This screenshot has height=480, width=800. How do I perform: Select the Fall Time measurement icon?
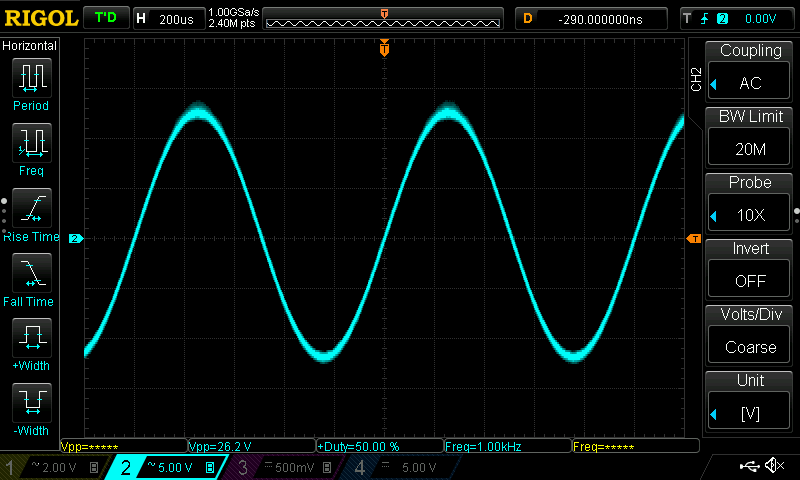pyautogui.click(x=32, y=273)
